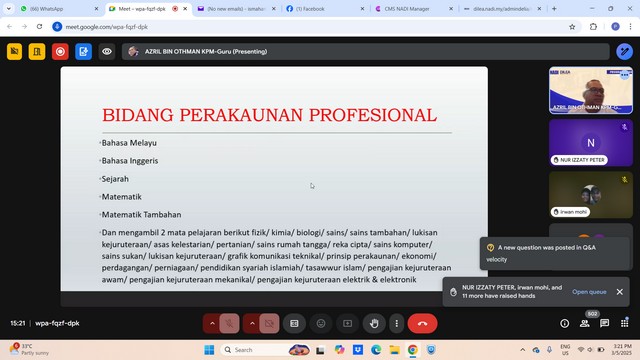Click Open queue link
Screen dimensions: 640x360
(589, 292)
